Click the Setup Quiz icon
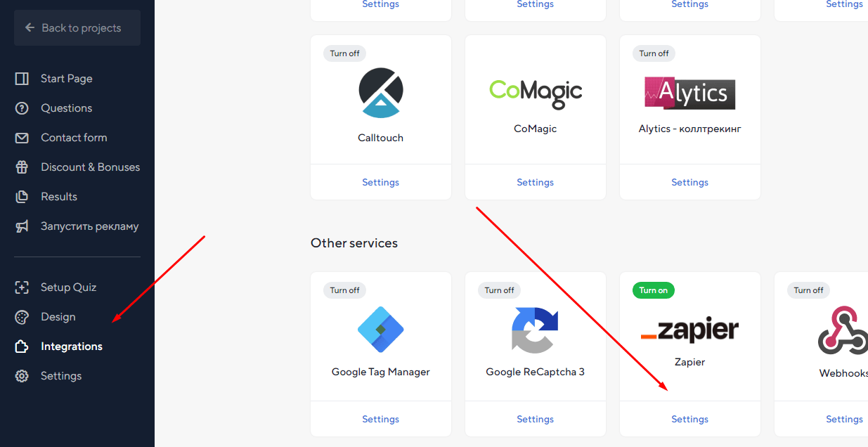Viewport: 868px width, 447px height. (x=22, y=287)
